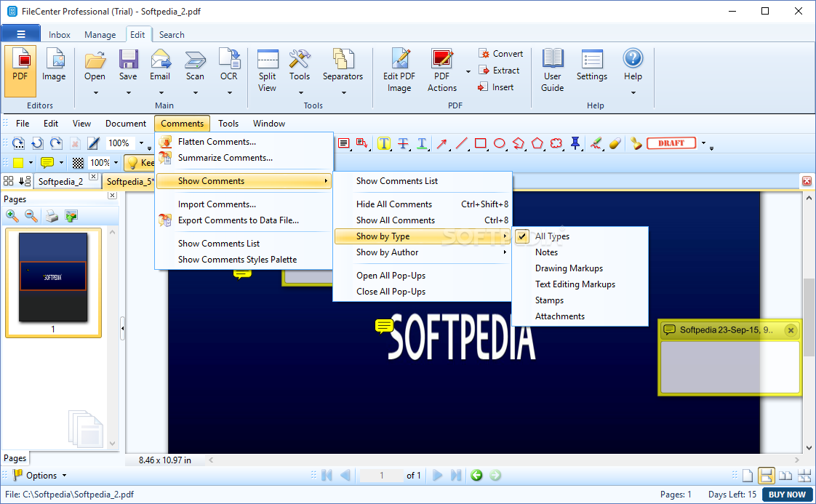Select the eraser tool

[x=615, y=143]
